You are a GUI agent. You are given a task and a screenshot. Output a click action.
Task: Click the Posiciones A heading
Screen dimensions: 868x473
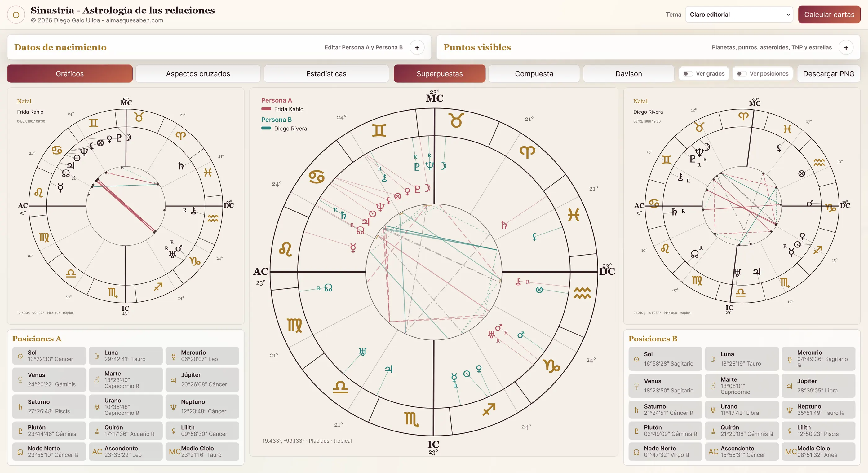(x=37, y=339)
